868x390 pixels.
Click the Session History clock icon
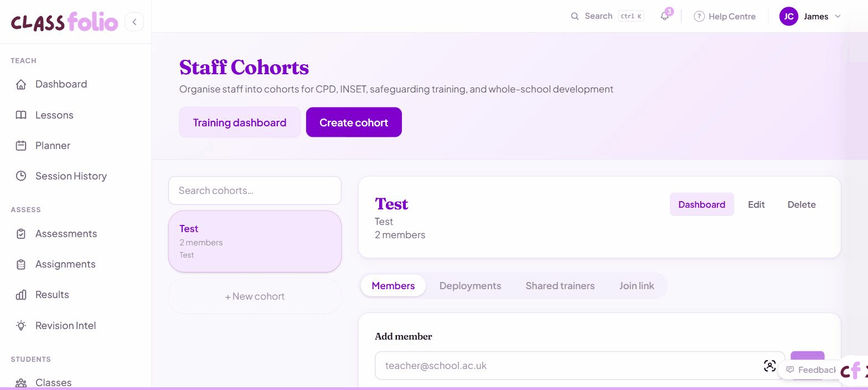(x=21, y=176)
